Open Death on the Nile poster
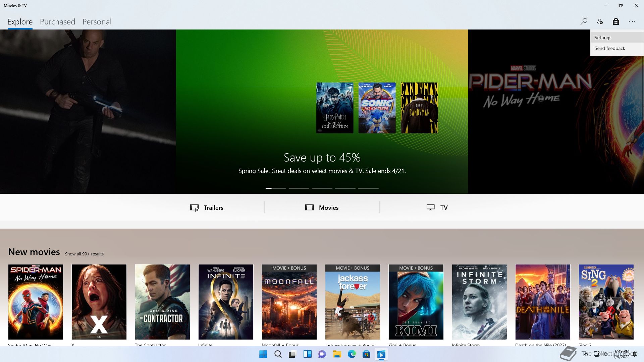This screenshot has height=362, width=644. (x=543, y=302)
